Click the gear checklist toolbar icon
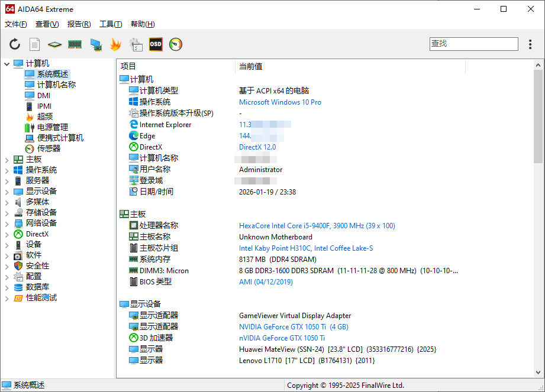The height and width of the screenshot is (392, 545). point(136,44)
